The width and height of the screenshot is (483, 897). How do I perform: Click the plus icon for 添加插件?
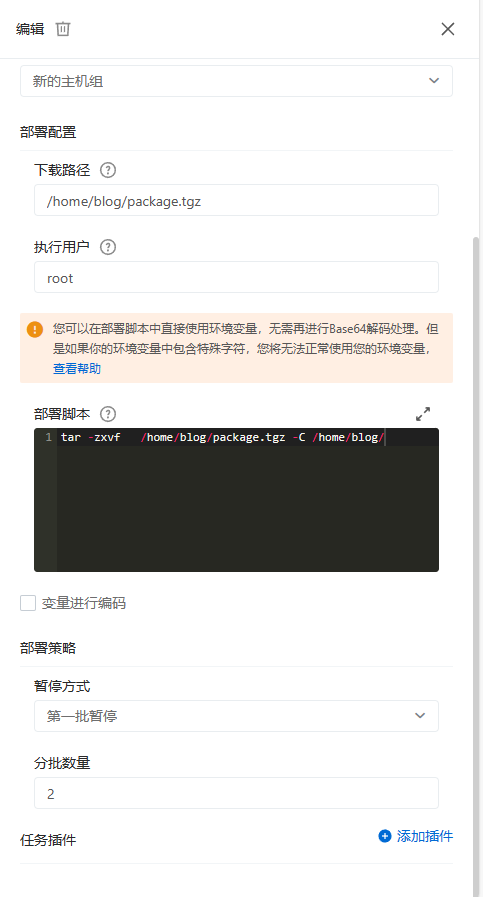385,836
